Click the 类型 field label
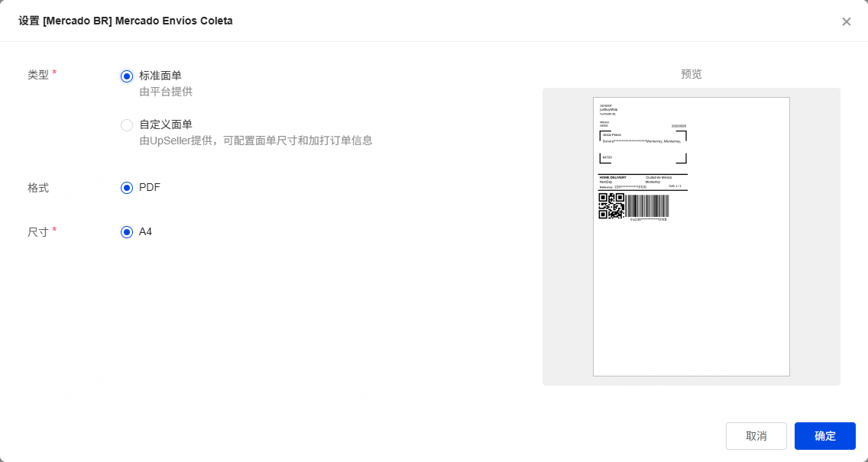 point(38,75)
